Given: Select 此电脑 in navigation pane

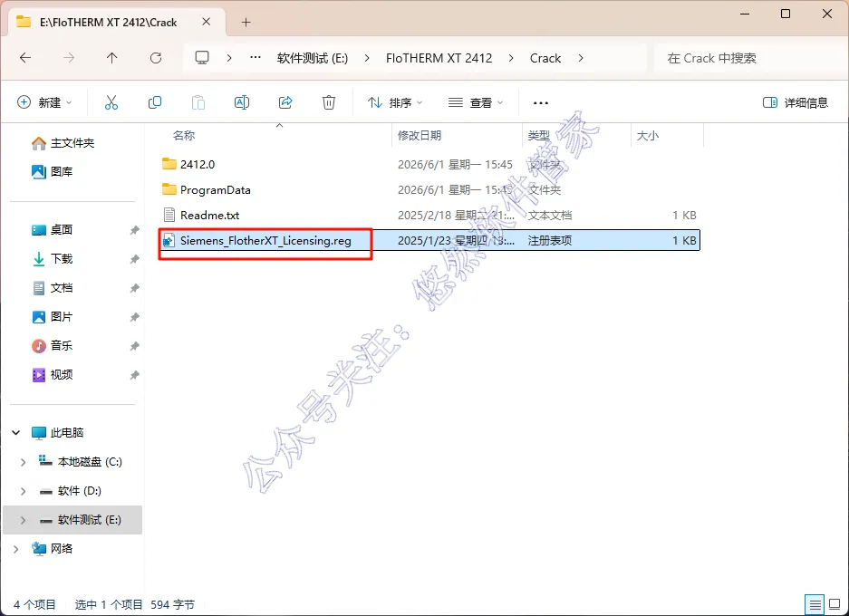Looking at the screenshot, I should 57,432.
